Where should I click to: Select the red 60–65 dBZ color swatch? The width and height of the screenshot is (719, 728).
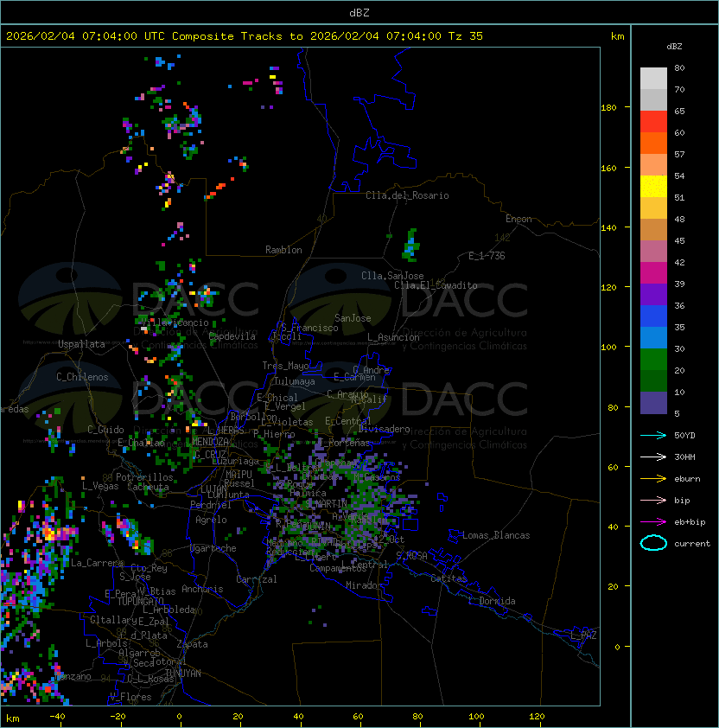tap(653, 122)
